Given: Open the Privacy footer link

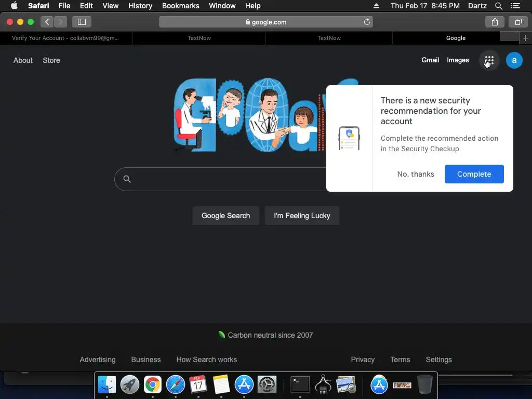Looking at the screenshot, I should [x=363, y=360].
